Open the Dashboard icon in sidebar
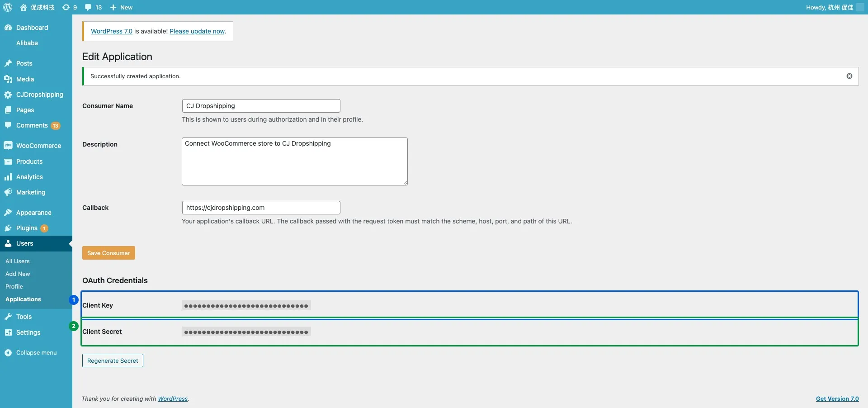The width and height of the screenshot is (868, 408). (8, 28)
